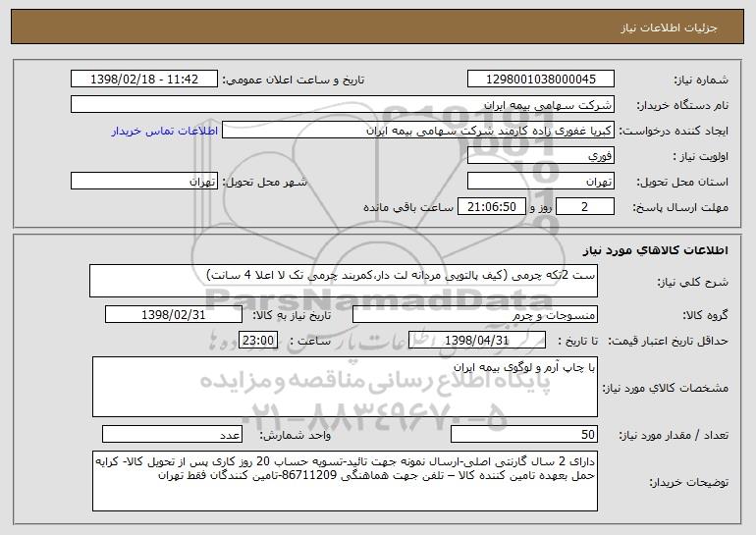Image resolution: width=756 pixels, height=535 pixels.
Task: Select the time field 23:00
Action: coord(258,341)
